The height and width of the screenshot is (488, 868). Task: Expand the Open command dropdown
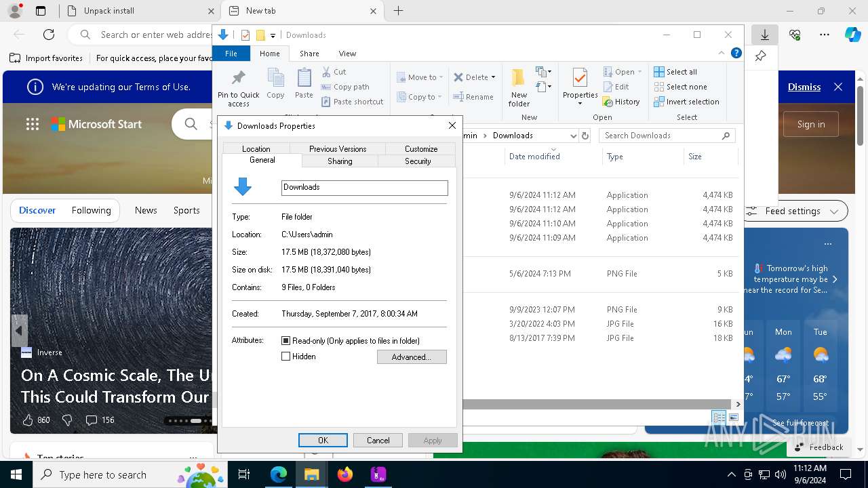pos(639,72)
